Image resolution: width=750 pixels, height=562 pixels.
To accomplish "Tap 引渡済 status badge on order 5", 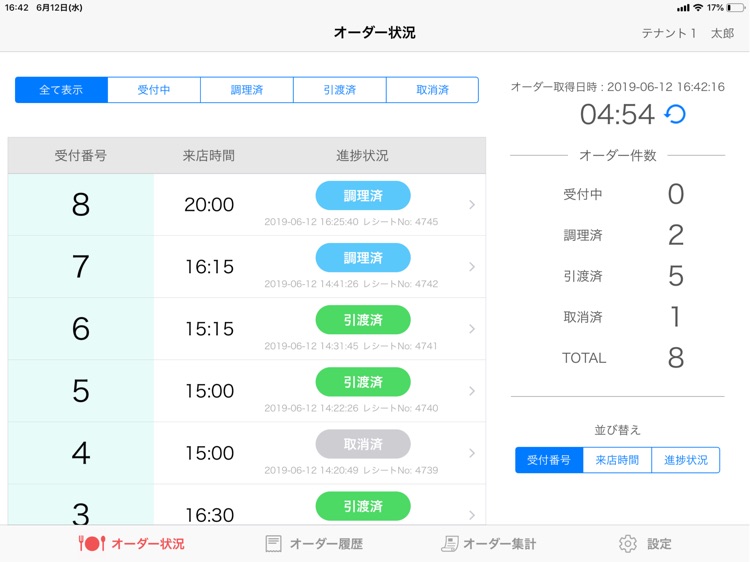I will coord(363,382).
